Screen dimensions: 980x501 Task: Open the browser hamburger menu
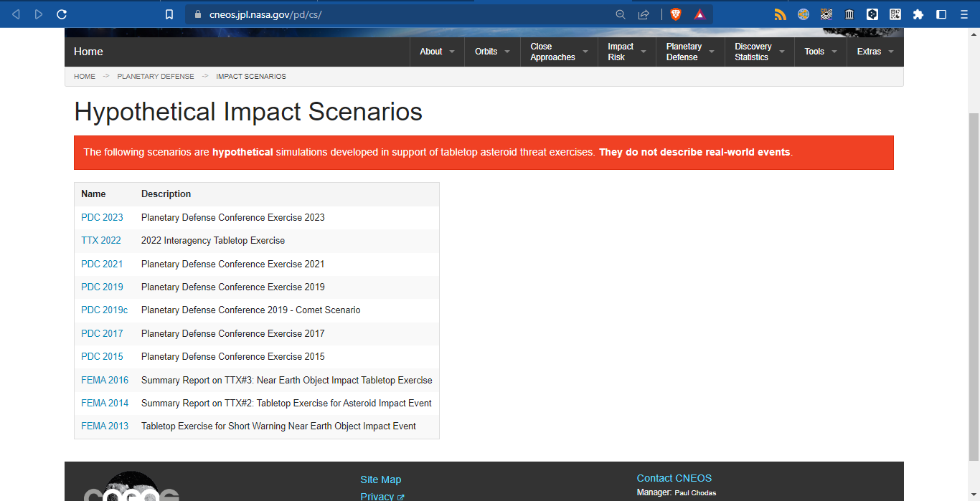coord(964,14)
